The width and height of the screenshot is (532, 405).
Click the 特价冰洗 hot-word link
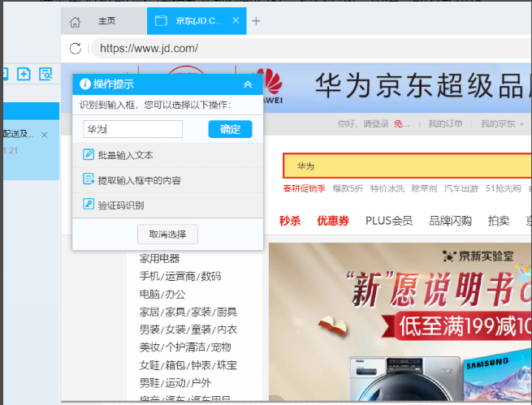pyautogui.click(x=387, y=188)
